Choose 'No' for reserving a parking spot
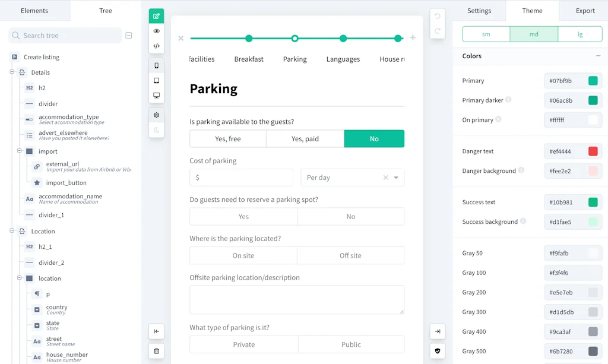 350,216
